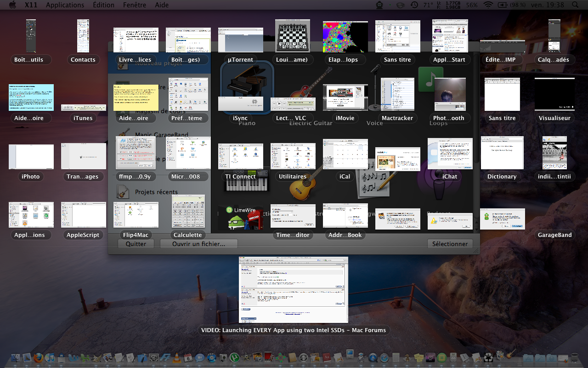Click the GarageBand guitar icon in the Dock
Screen dimensions: 588x368
tap(511, 354)
